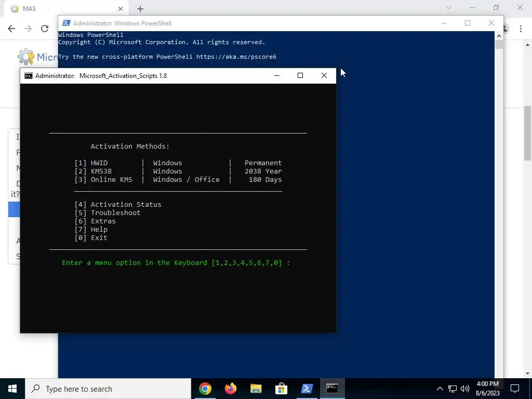Minimize the Microsoft_Activation_Scripts window
Viewport: 532px width, 399px height.
pos(277,75)
